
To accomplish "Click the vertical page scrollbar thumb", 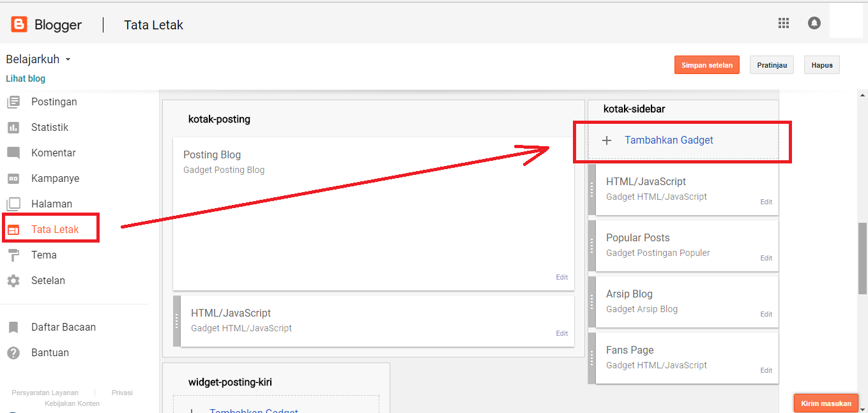I will click(862, 259).
